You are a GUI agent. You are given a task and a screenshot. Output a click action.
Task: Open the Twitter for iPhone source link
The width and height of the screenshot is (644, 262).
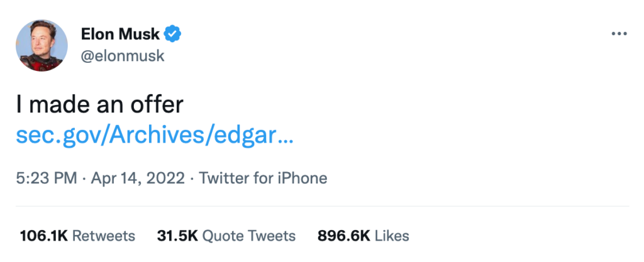point(263,178)
